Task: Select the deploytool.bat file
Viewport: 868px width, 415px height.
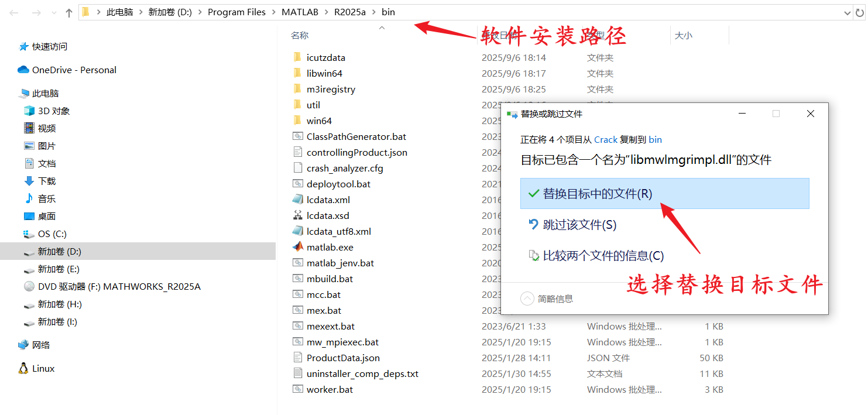Action: 338,184
